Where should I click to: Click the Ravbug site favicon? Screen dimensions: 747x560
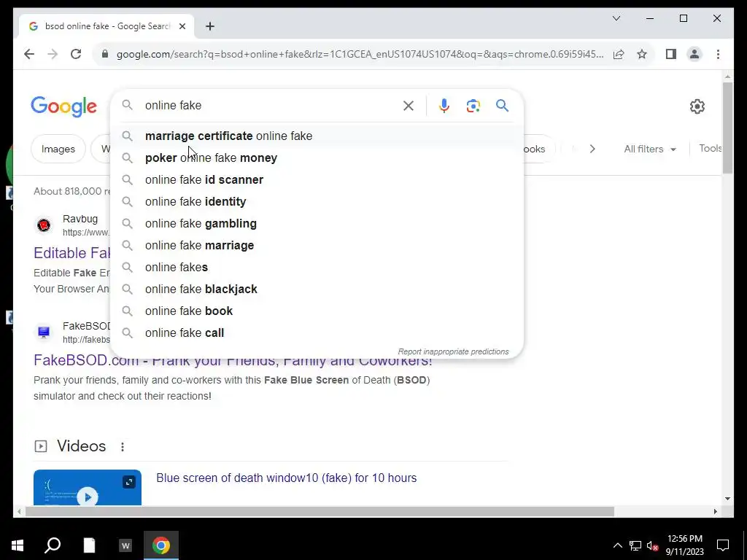point(44,225)
